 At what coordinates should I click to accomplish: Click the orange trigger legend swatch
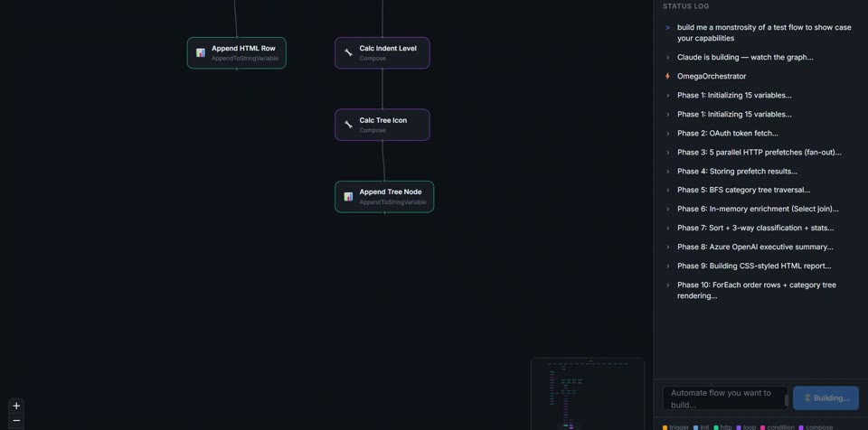coord(665,427)
